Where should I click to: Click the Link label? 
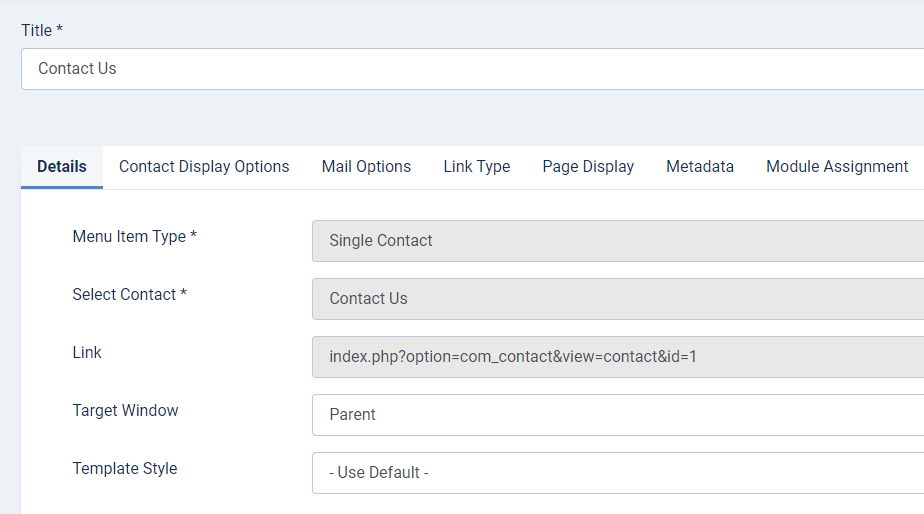click(87, 353)
